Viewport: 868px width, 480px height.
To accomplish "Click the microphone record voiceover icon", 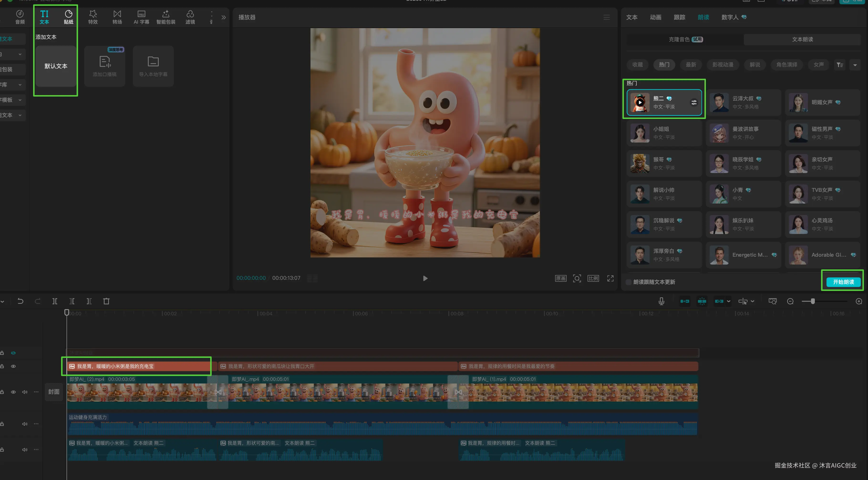I will pyautogui.click(x=661, y=301).
